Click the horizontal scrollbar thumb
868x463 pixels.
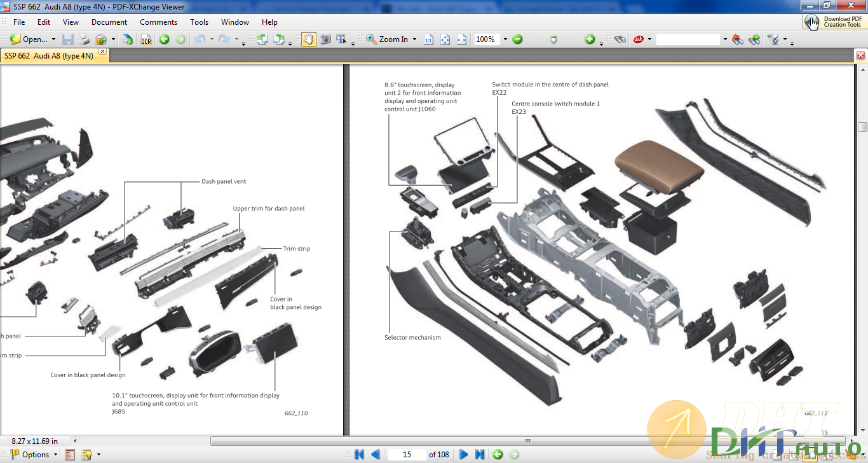click(x=527, y=441)
